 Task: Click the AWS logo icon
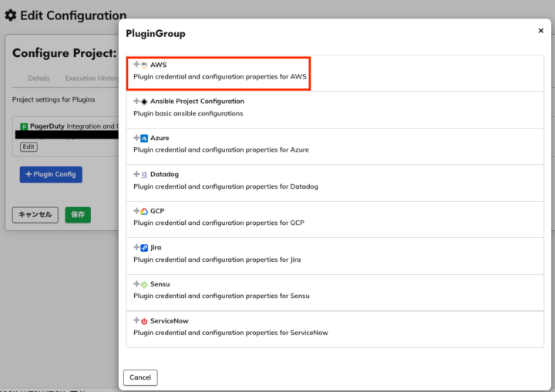pyautogui.click(x=144, y=65)
